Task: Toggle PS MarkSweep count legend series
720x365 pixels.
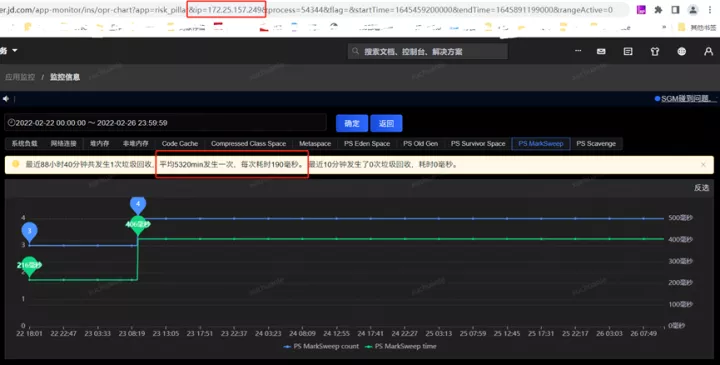Action: pos(321,346)
